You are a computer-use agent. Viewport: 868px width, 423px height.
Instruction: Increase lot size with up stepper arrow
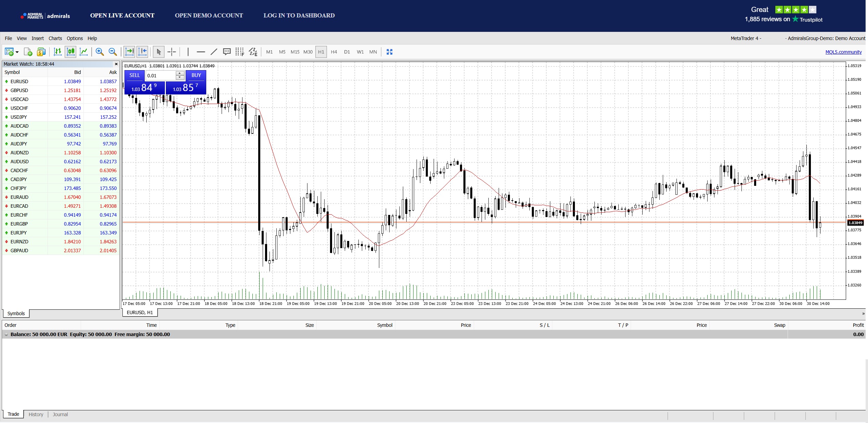point(180,73)
